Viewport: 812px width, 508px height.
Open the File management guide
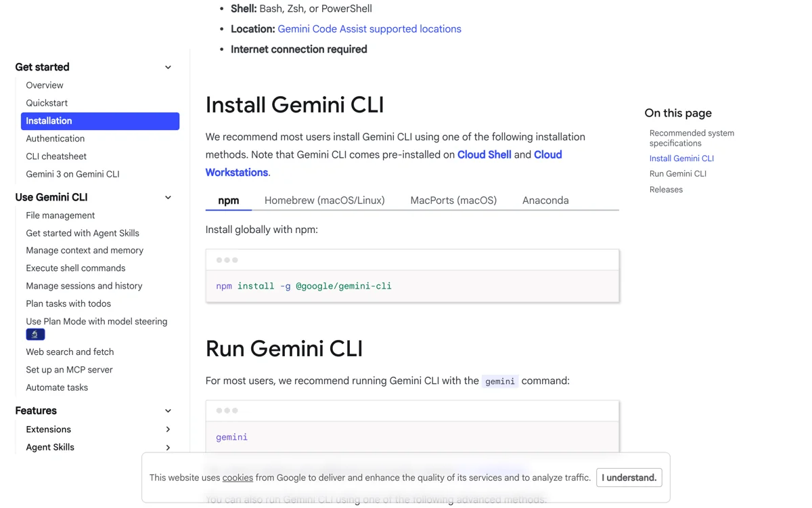[60, 215]
